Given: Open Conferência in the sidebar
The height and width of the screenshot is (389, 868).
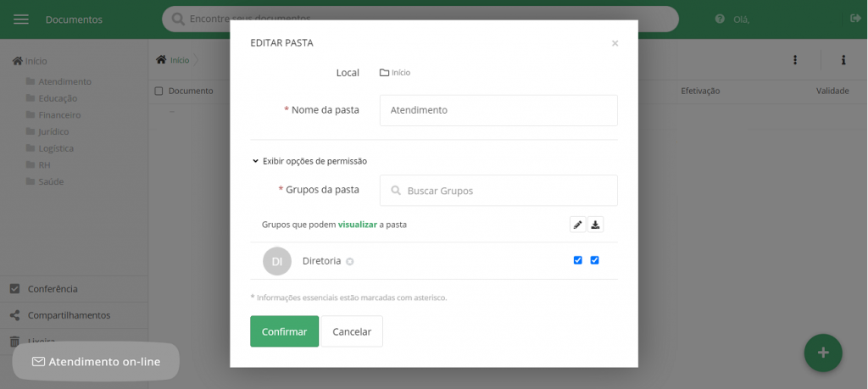Looking at the screenshot, I should click(52, 289).
